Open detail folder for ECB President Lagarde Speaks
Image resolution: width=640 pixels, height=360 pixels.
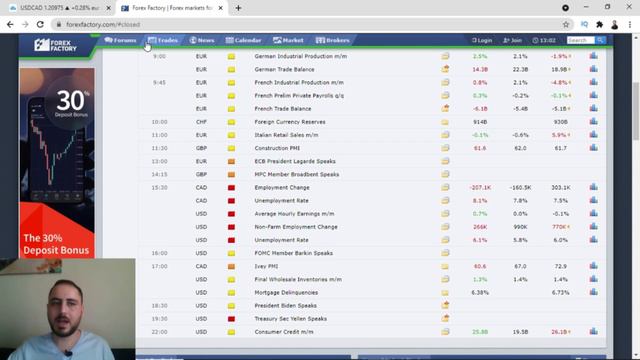(445, 161)
